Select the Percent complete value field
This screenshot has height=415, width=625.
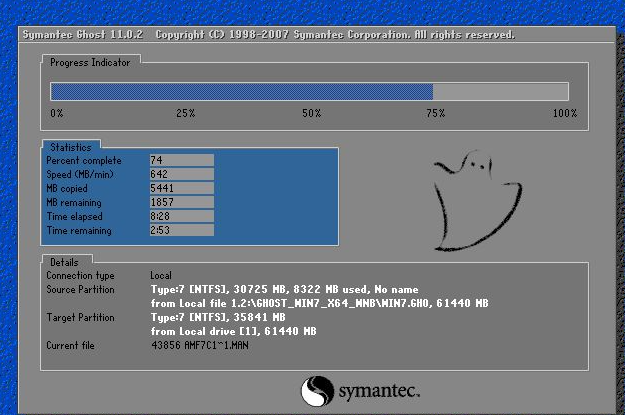(x=182, y=160)
